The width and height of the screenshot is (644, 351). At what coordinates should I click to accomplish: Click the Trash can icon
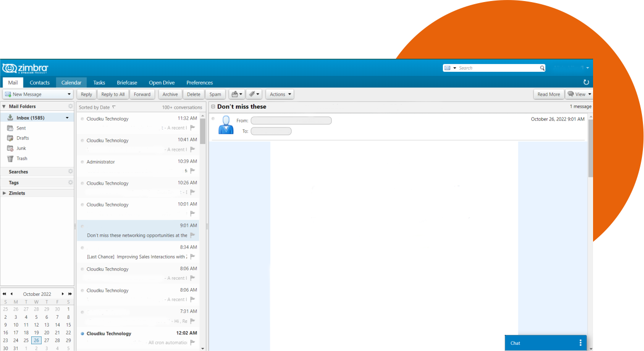point(10,159)
